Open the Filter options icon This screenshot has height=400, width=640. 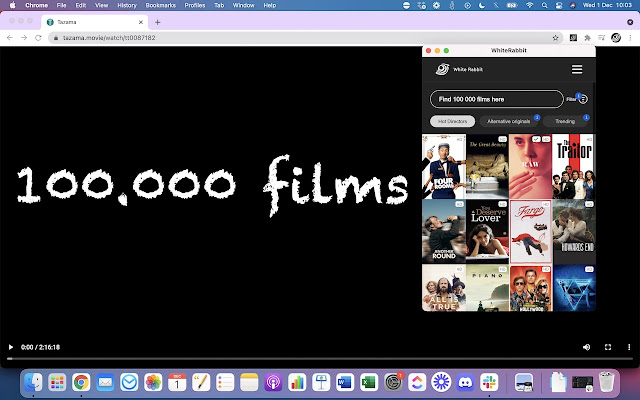(582, 99)
